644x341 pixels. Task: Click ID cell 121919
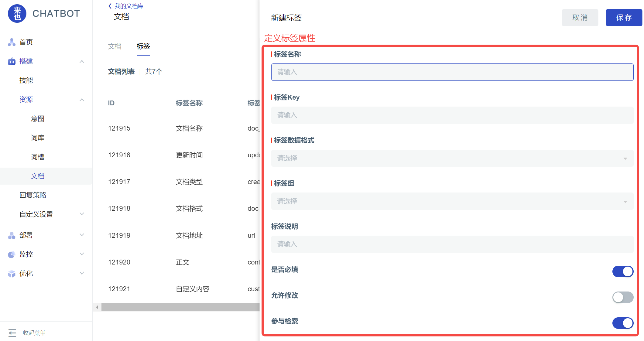pyautogui.click(x=119, y=236)
